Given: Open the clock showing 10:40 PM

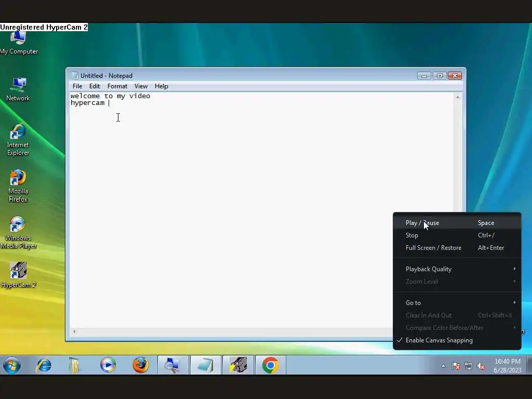Looking at the screenshot, I should pyautogui.click(x=507, y=365).
